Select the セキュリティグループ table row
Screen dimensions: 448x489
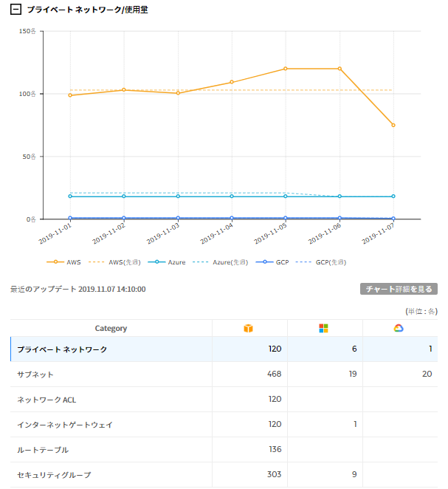click(54, 475)
